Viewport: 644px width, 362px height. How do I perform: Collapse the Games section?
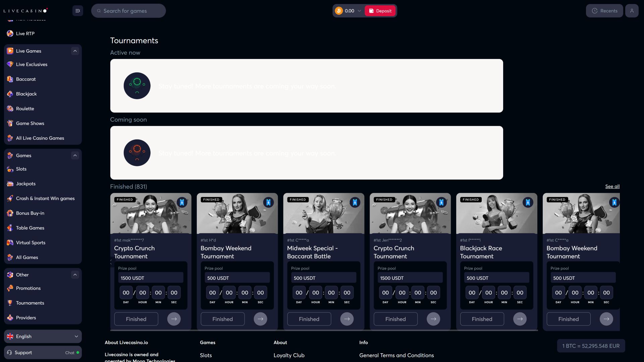coord(75,156)
